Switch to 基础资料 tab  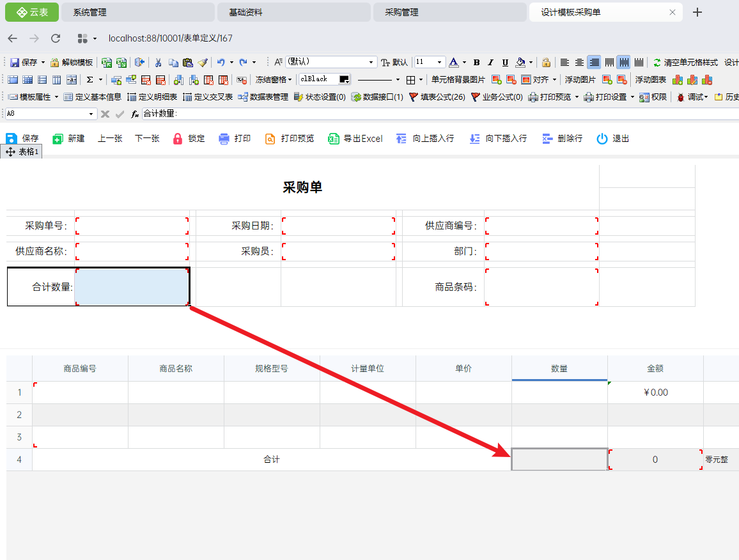pos(293,12)
